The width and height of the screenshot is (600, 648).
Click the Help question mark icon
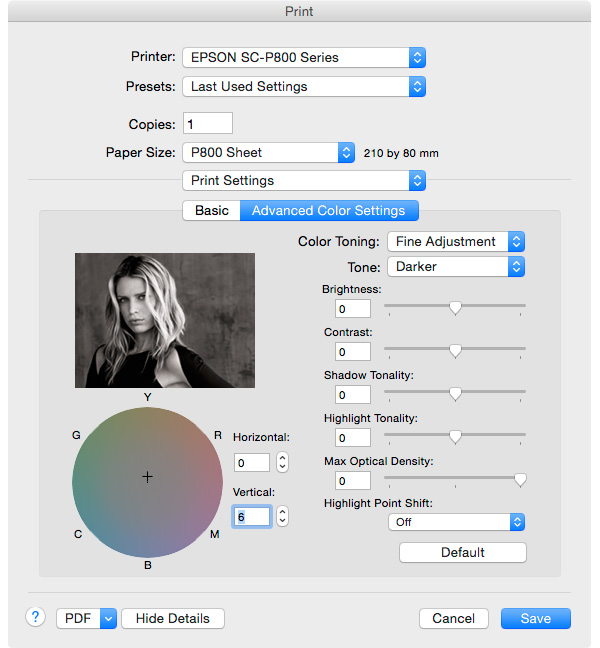36,617
